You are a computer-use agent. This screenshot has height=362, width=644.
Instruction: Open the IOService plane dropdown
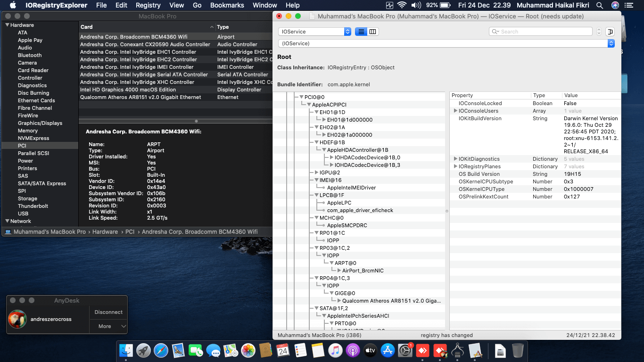pyautogui.click(x=314, y=32)
